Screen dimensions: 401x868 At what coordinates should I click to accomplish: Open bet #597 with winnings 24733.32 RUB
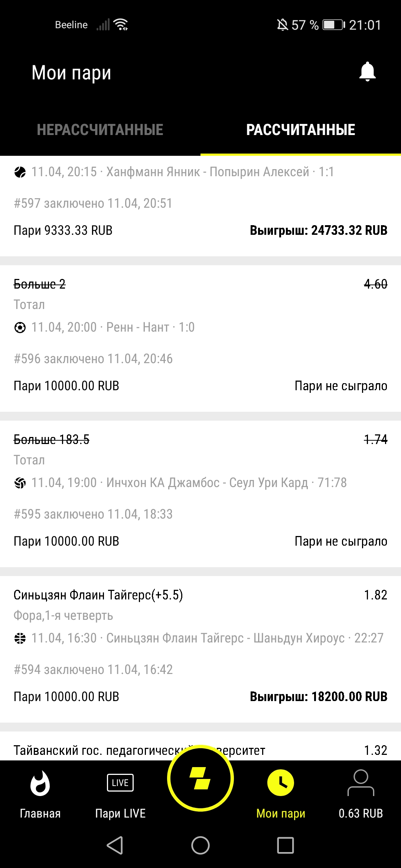200,206
